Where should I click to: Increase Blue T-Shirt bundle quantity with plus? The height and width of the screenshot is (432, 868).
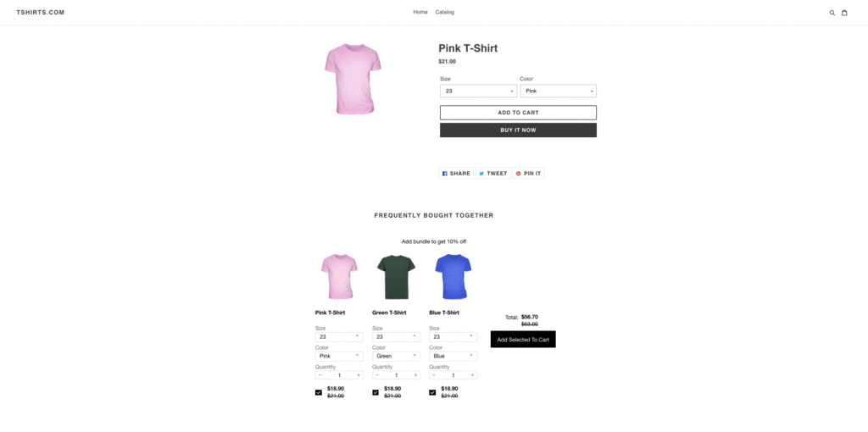pos(472,375)
